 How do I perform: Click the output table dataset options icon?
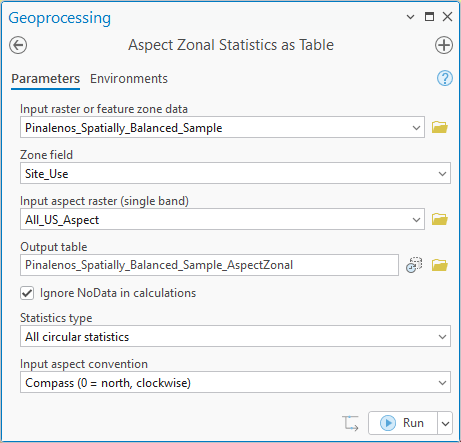coord(414,265)
